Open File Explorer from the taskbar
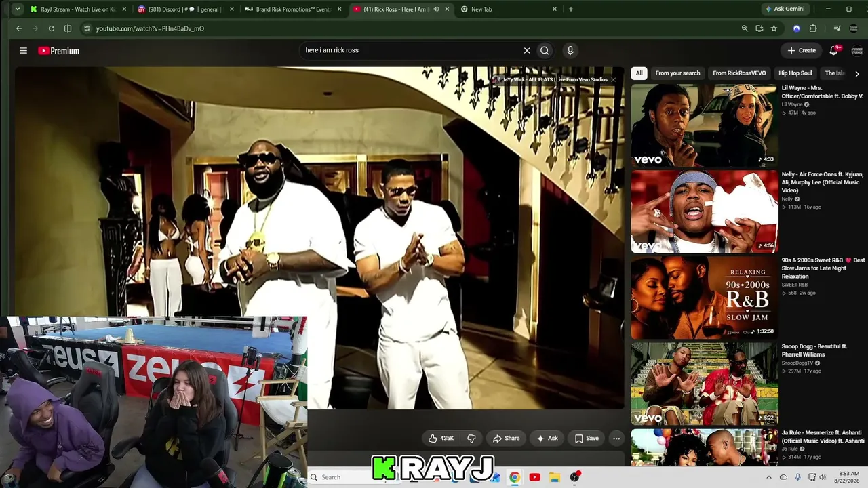868x488 pixels. coord(554,477)
